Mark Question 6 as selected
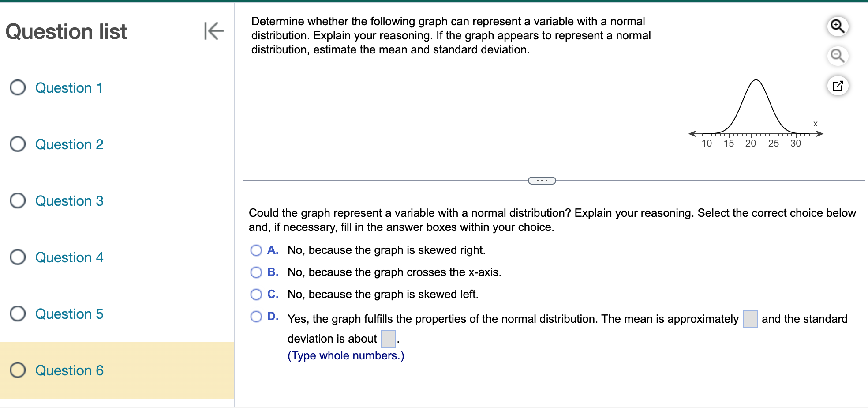The height and width of the screenshot is (408, 868). pyautogui.click(x=17, y=370)
